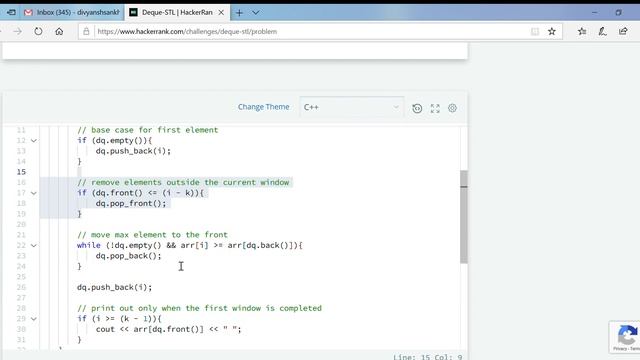The height and width of the screenshot is (360, 640).
Task: Click 'dq.pop_front();' on line 18
Action: point(131,203)
